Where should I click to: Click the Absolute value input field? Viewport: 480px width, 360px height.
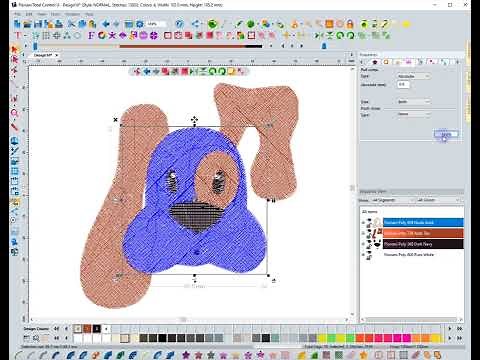(403, 85)
